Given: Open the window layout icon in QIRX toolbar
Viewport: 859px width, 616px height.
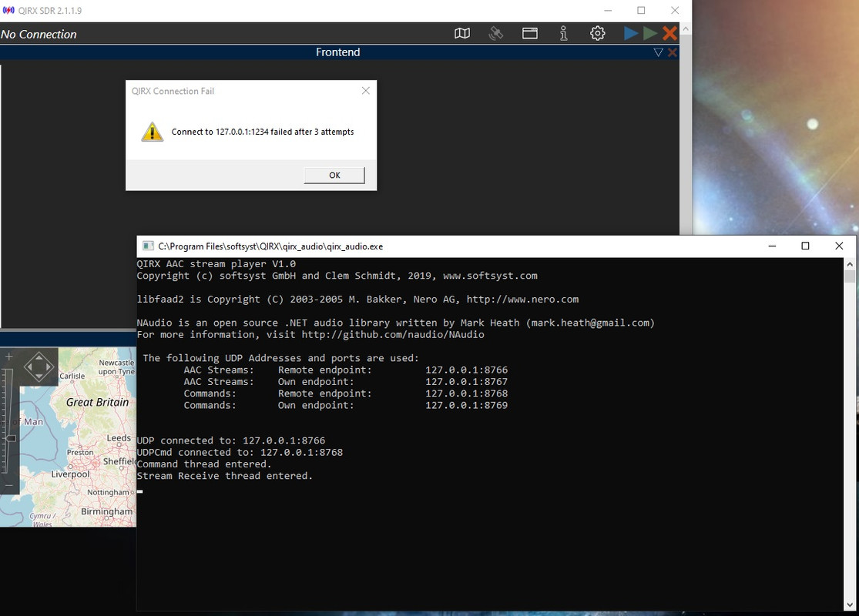Looking at the screenshot, I should [x=530, y=33].
